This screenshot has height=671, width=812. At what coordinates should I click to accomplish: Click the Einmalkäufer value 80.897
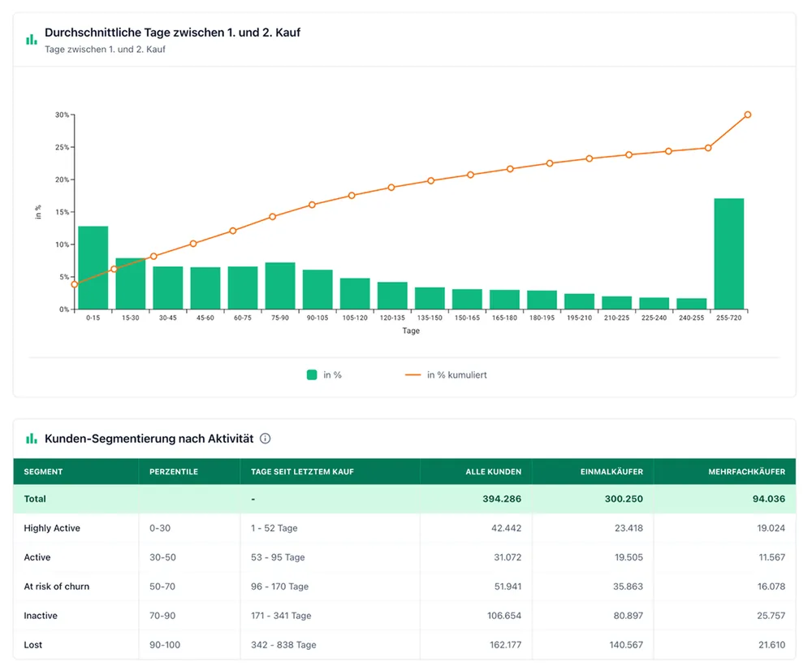click(628, 616)
